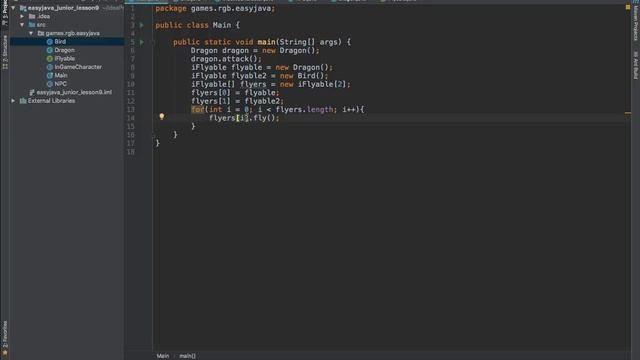640x360 pixels.
Task: Click the Bird class icon in project tree
Action: pos(50,42)
